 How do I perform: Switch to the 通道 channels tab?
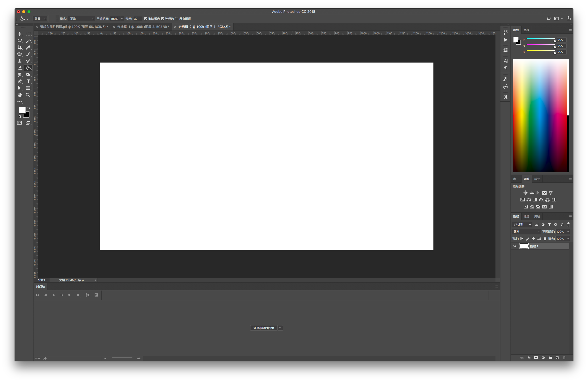coord(526,216)
